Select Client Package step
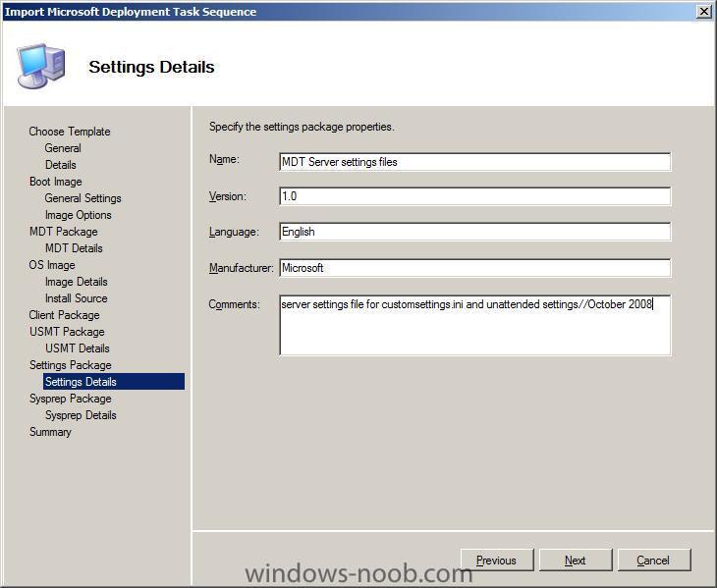Viewport: 717px width, 588px height. (x=64, y=315)
